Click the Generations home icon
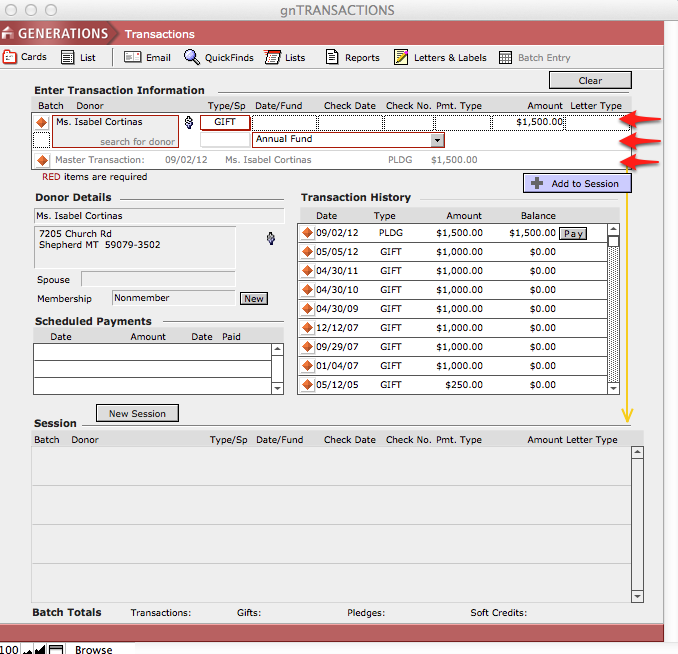The width and height of the screenshot is (678, 654). click(8, 33)
